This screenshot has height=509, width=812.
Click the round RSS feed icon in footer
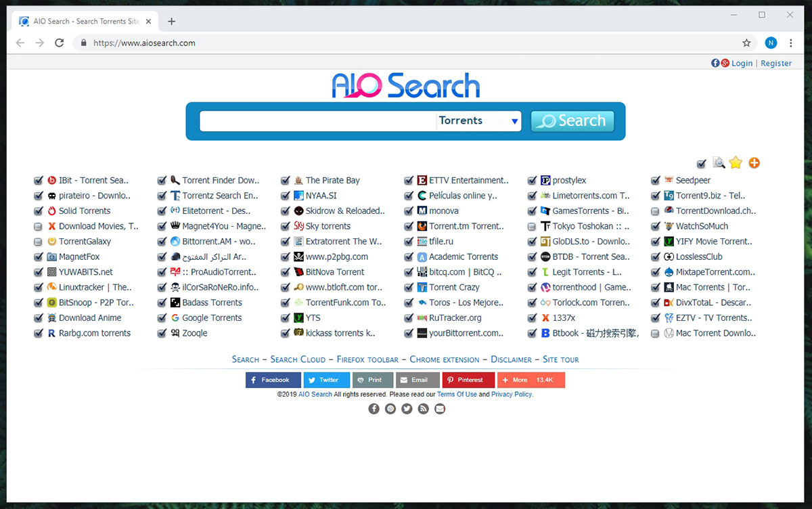pos(424,409)
